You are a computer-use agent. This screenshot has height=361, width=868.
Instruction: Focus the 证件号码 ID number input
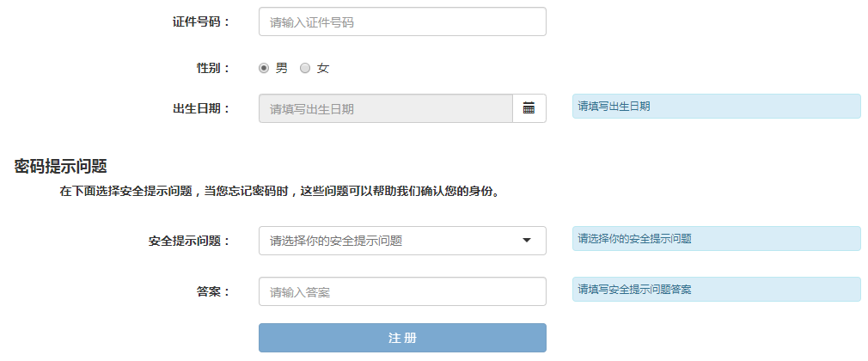(402, 22)
